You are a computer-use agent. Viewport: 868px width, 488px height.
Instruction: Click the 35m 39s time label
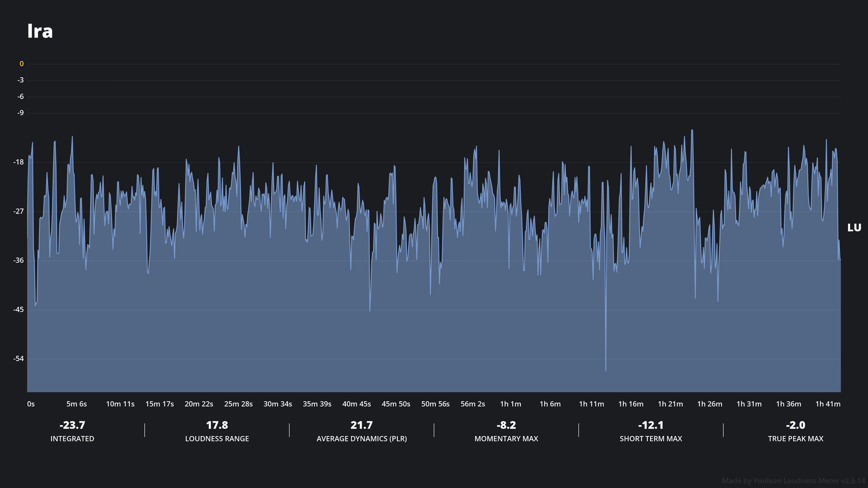[x=317, y=404]
